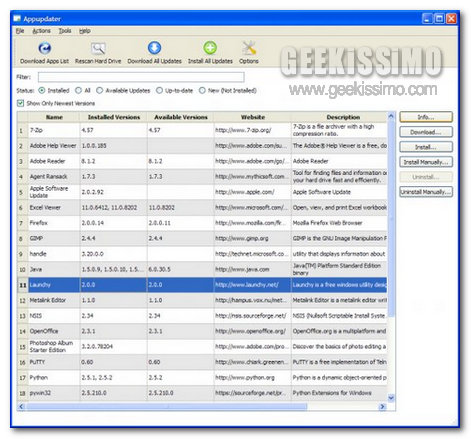Click the Rescan Hard Drive icon
The width and height of the screenshot is (471, 439).
click(x=98, y=49)
